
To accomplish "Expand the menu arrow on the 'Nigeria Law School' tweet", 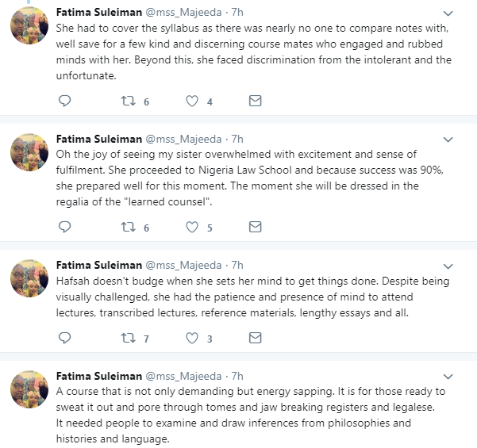I will pos(448,140).
